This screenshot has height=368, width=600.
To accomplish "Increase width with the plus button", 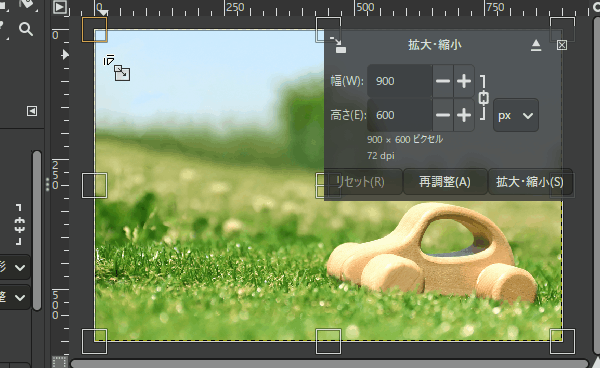I will point(464,81).
